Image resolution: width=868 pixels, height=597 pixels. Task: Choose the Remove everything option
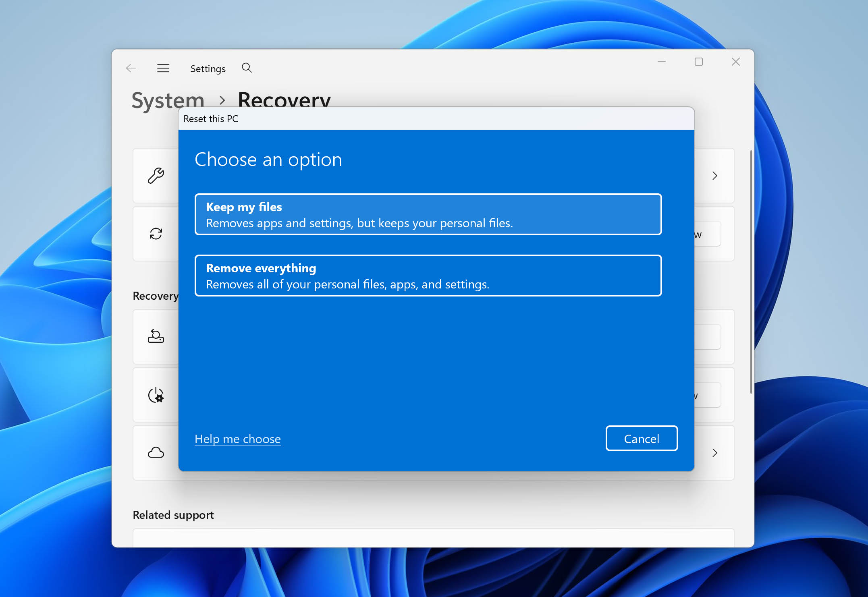click(428, 276)
